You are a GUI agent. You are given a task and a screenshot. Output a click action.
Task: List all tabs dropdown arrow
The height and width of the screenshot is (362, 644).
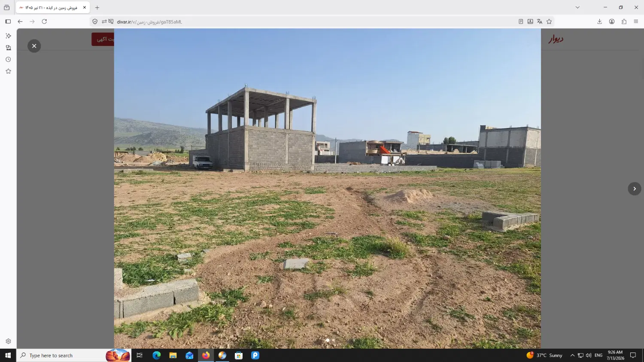coord(577,7)
